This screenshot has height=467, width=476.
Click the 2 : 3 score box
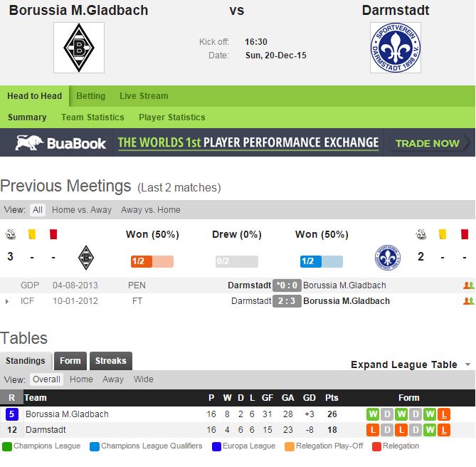[x=287, y=301]
